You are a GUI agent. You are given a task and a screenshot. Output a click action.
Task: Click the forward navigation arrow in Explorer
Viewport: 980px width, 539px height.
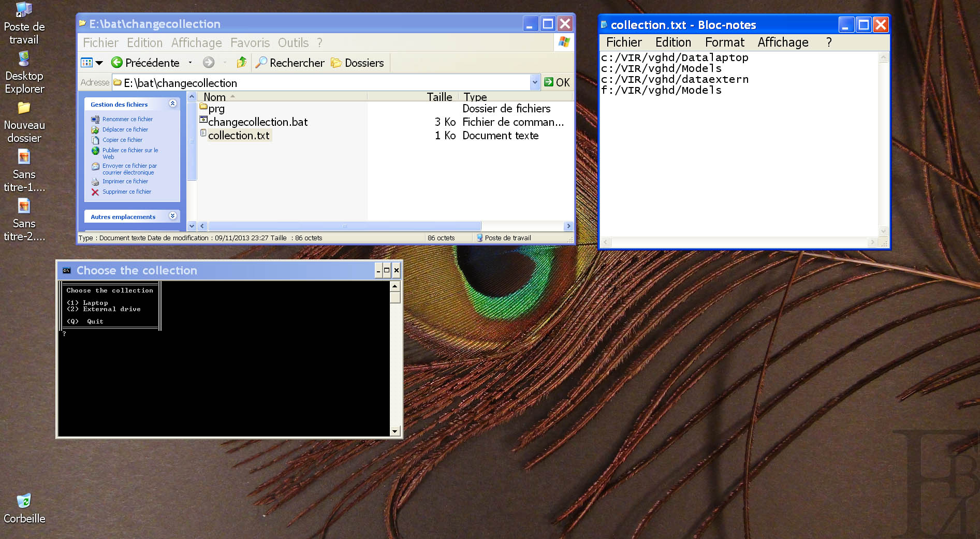(209, 63)
